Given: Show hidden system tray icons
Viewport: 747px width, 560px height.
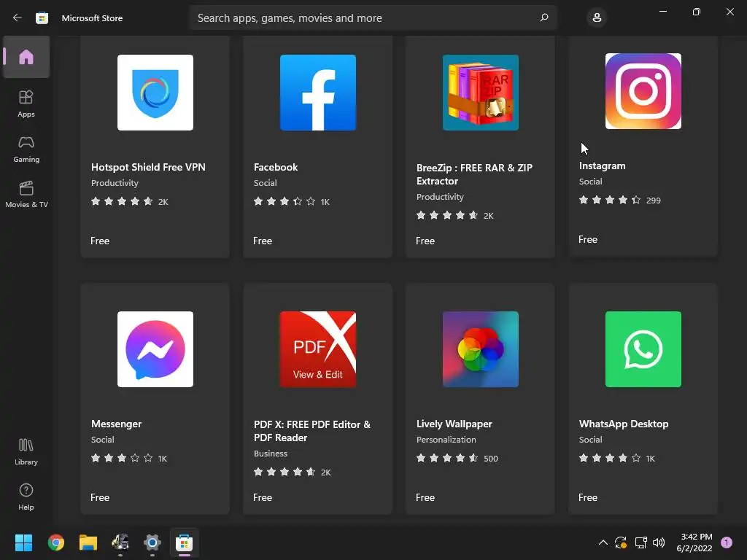Looking at the screenshot, I should [603, 542].
